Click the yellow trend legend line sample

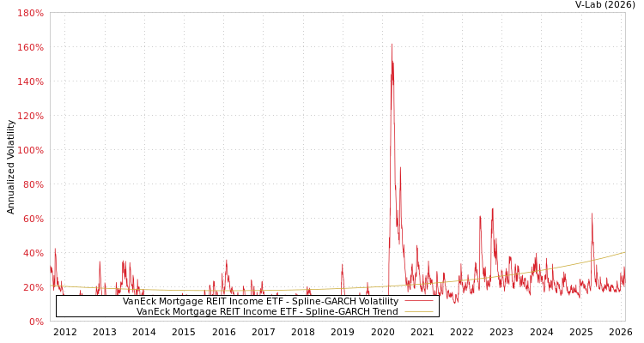(419, 311)
